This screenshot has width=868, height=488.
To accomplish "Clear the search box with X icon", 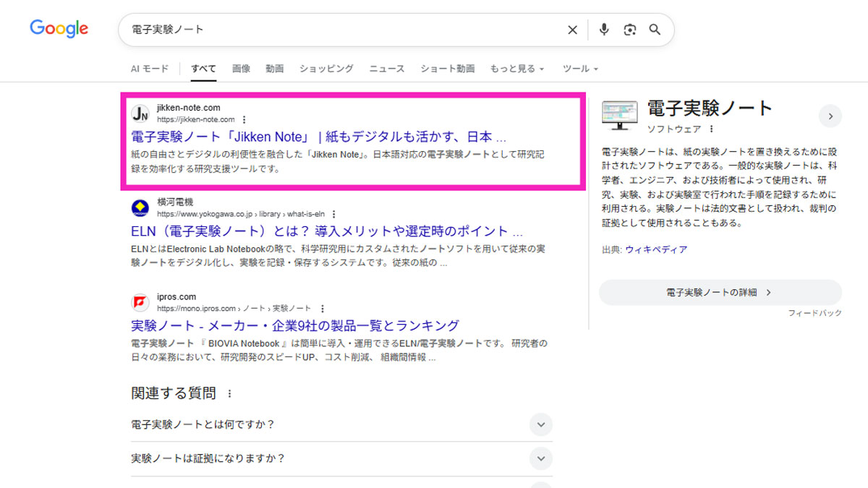I will coord(572,30).
